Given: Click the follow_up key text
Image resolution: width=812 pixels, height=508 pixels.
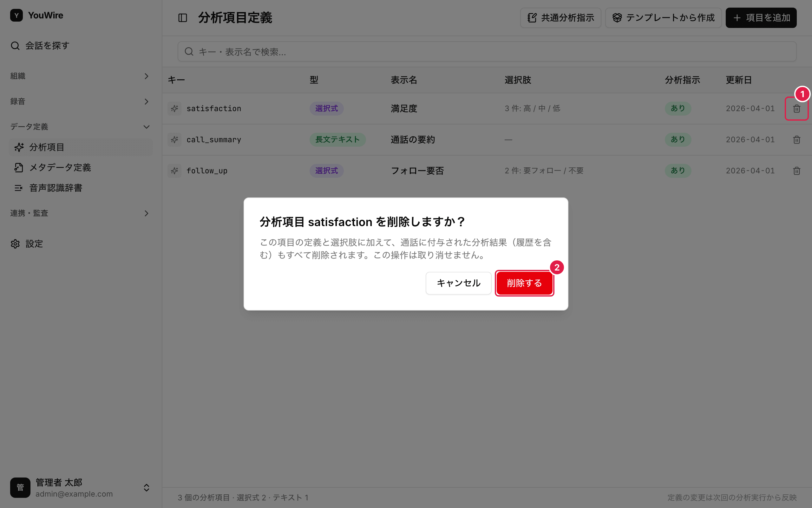Looking at the screenshot, I should click(x=207, y=171).
